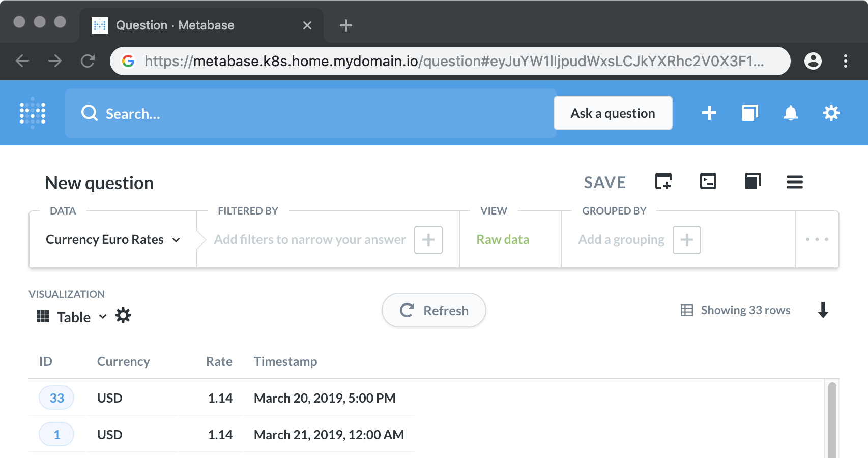The height and width of the screenshot is (458, 868).
Task: Open the collections icon in top bar
Action: coord(749,113)
